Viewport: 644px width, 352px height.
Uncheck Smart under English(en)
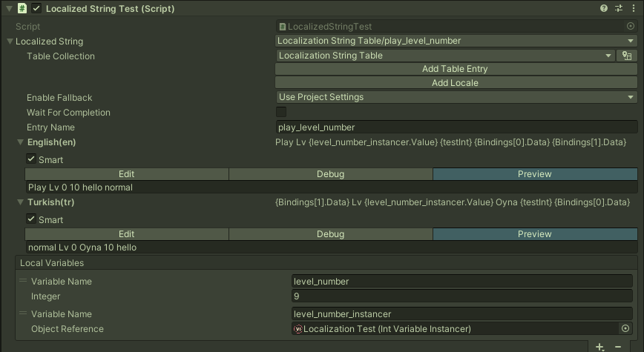pyautogui.click(x=30, y=159)
